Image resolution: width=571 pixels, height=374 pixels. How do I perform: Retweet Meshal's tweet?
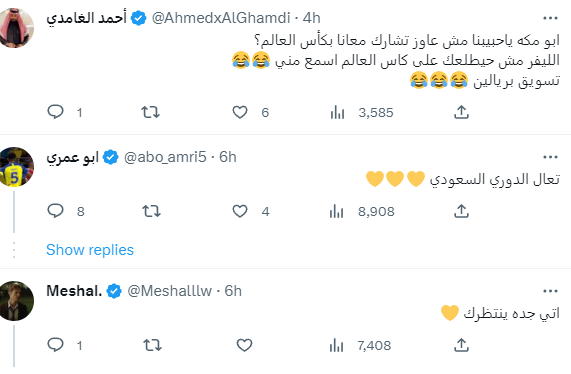pos(152,345)
